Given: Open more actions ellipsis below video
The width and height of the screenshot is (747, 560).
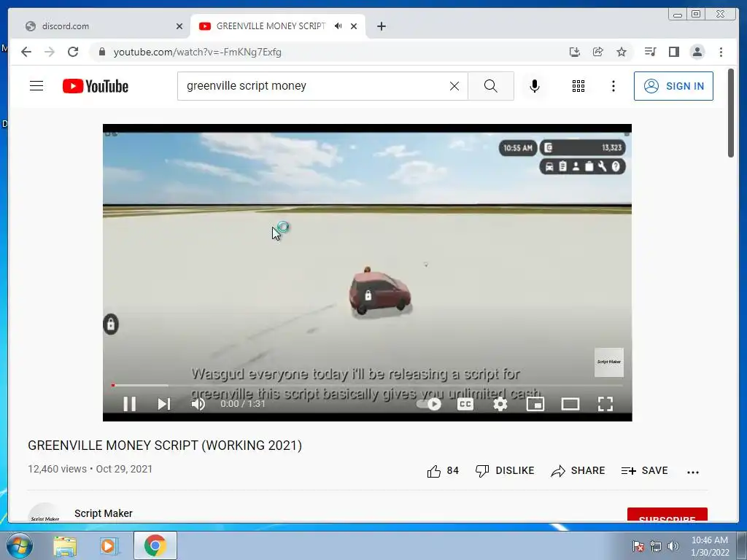Looking at the screenshot, I should point(693,472).
